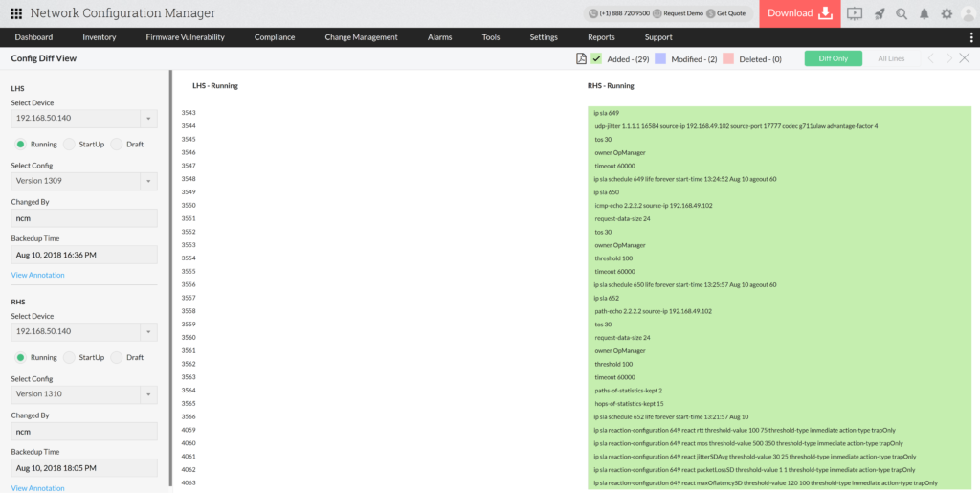
Task: Click the Diff Only button
Action: [833, 58]
